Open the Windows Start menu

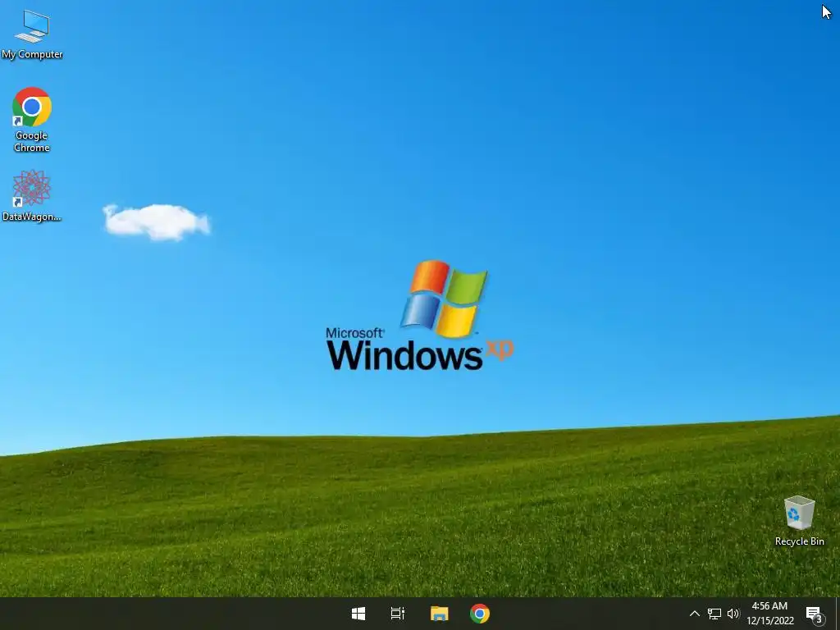(358, 614)
